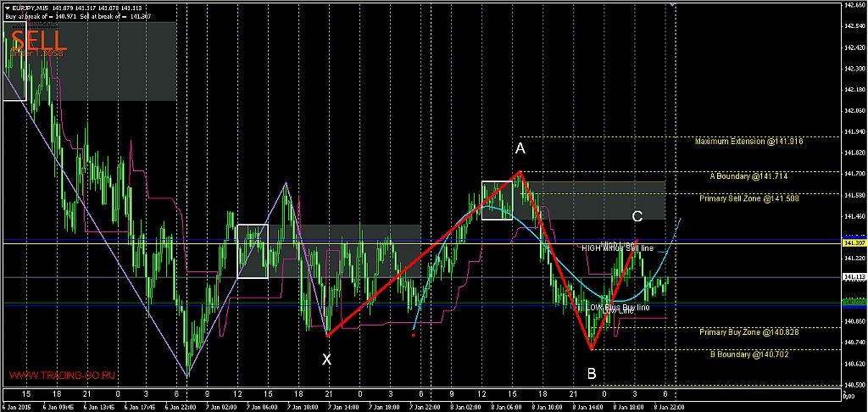Click the 'Buy at break of = 140.971' text
The image size is (868, 412).
coord(39,16)
